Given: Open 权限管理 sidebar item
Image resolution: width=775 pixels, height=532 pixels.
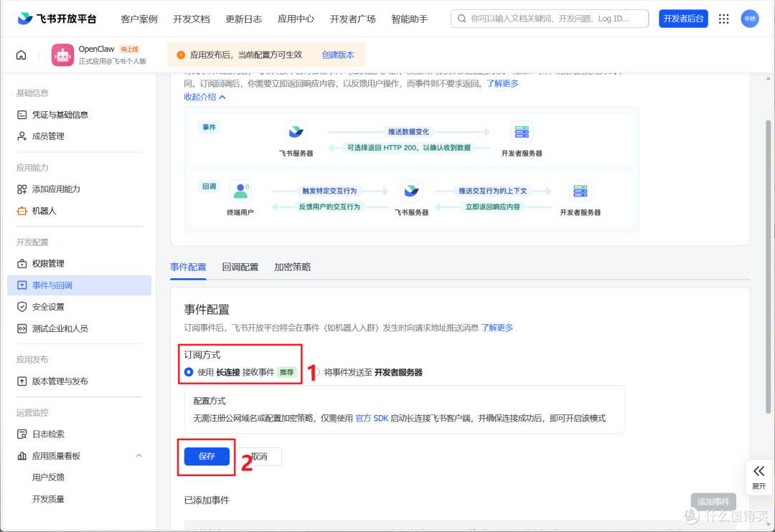Looking at the screenshot, I should 79,264.
